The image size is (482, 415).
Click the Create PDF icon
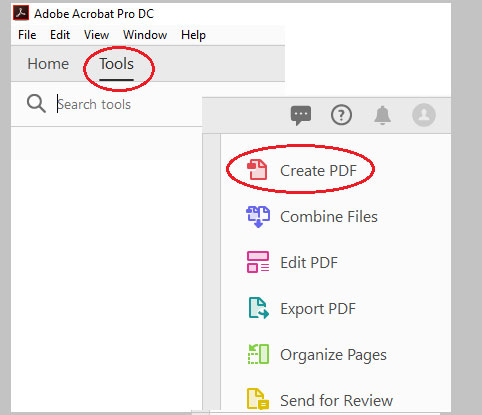[x=257, y=170]
